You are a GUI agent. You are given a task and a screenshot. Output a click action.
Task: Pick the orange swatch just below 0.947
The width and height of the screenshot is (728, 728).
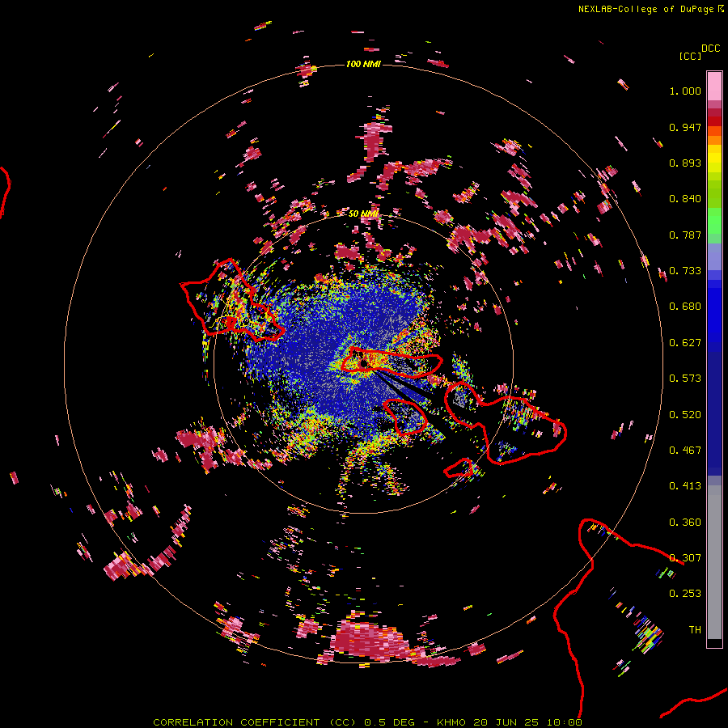[714, 131]
